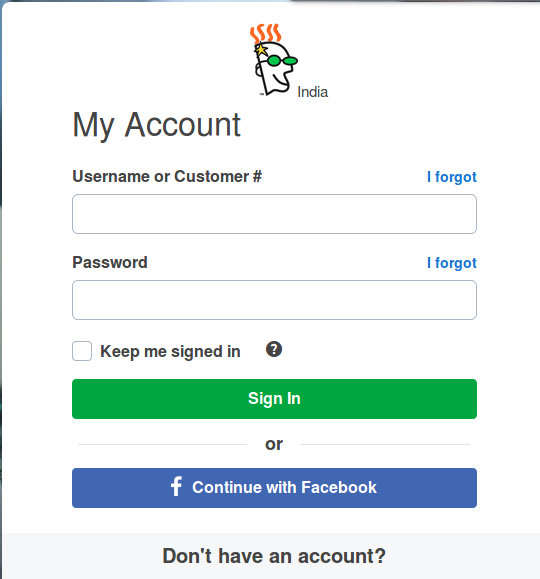Click the yellow star on the mascot
Screen dimensions: 540x579
pyautogui.click(x=261, y=49)
